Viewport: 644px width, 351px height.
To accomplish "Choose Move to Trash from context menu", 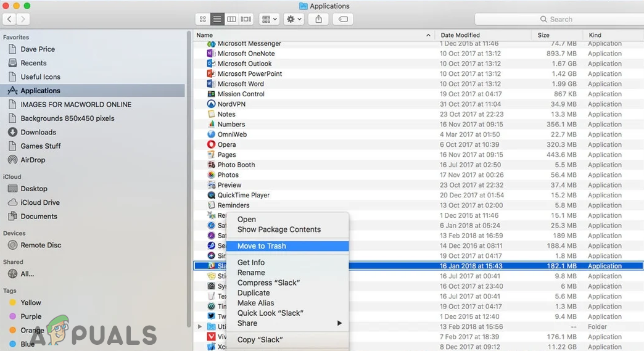I will [262, 246].
